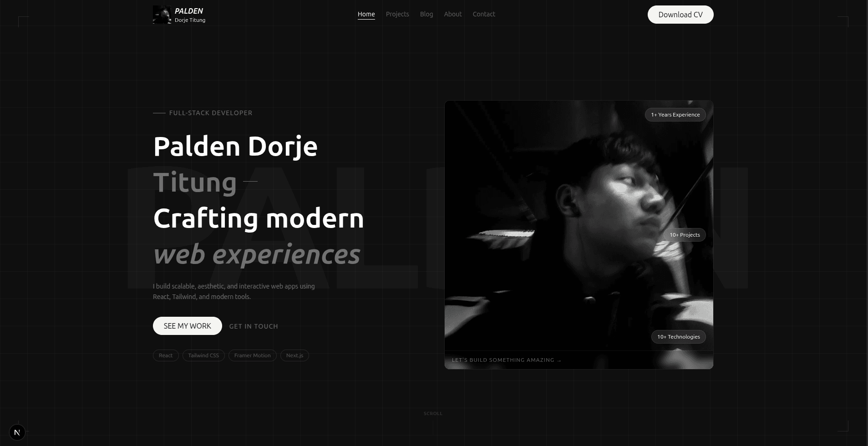This screenshot has height=446, width=868.
Task: Click the arrow after "LET'S BUILD SOMETHING AMAZING"
Action: [x=558, y=360]
